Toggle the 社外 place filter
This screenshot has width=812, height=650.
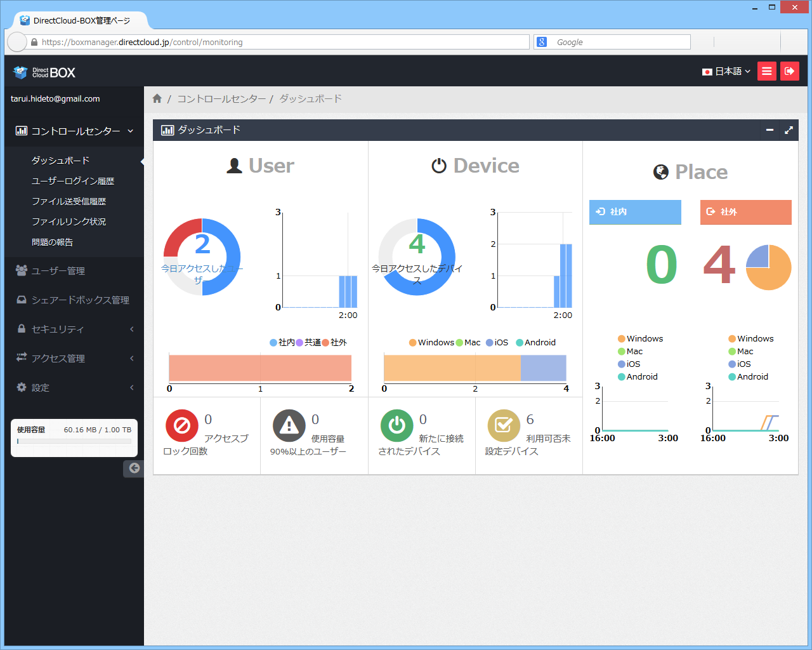point(745,212)
